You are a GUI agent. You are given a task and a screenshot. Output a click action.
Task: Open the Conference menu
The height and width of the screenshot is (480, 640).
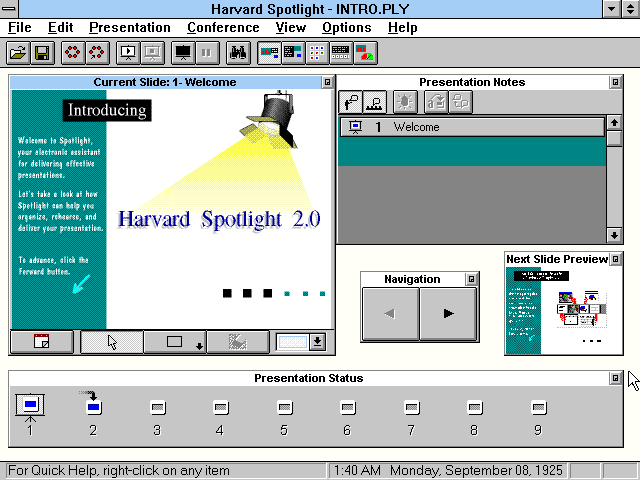click(x=223, y=28)
